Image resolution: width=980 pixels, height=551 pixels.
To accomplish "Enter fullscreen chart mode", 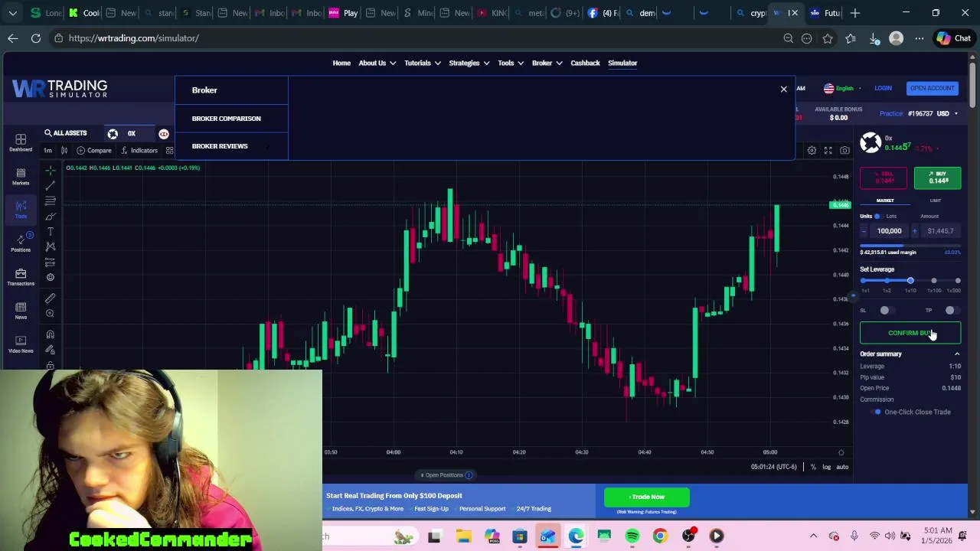I will click(x=828, y=151).
